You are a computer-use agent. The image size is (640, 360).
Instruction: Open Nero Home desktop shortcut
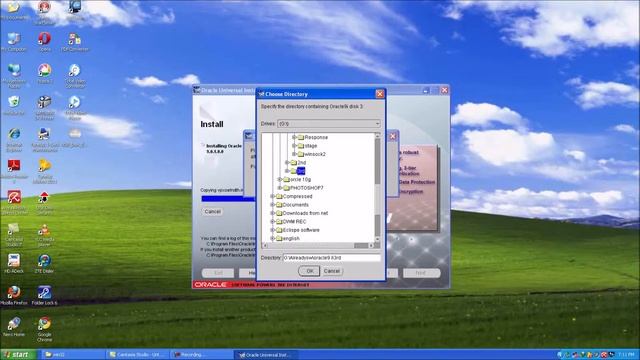click(14, 326)
